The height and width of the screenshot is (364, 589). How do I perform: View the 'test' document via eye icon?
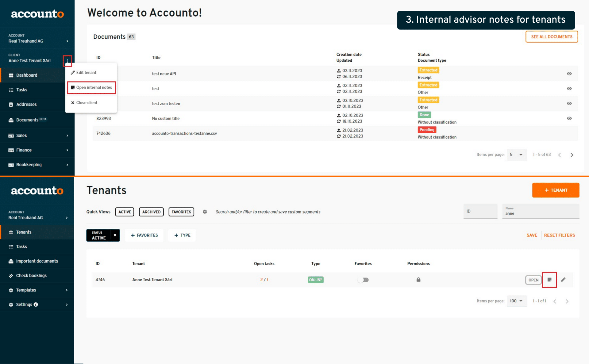tap(569, 89)
